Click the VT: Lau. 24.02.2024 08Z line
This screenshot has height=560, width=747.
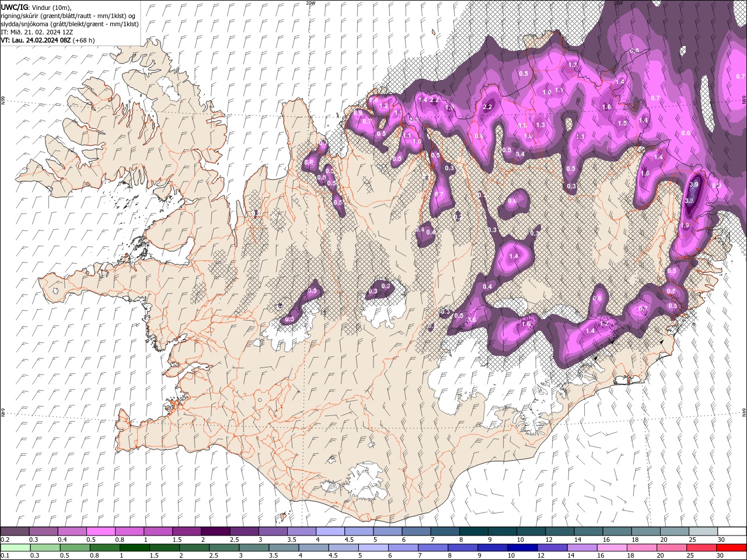48,40
